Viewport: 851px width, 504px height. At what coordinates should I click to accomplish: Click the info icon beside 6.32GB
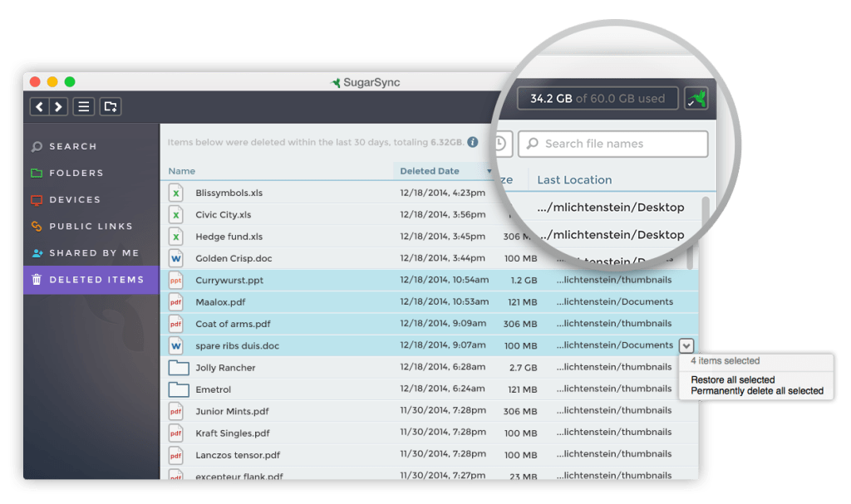pos(473,142)
